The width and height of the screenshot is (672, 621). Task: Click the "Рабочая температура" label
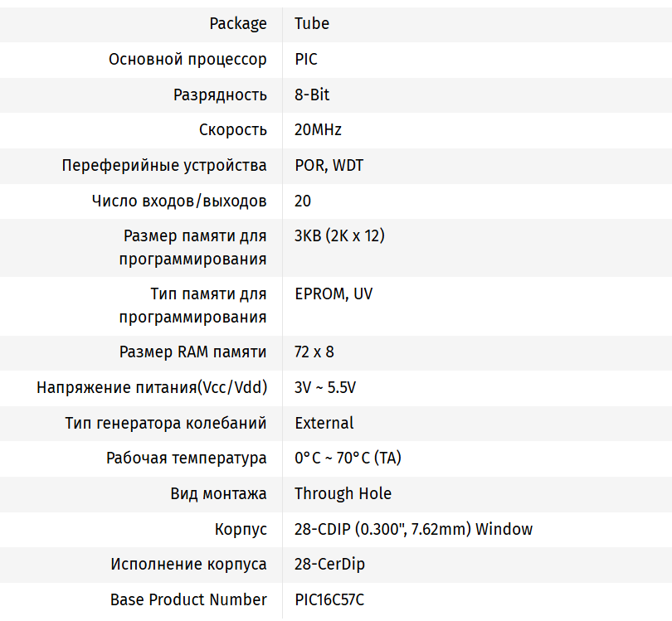pos(187,458)
